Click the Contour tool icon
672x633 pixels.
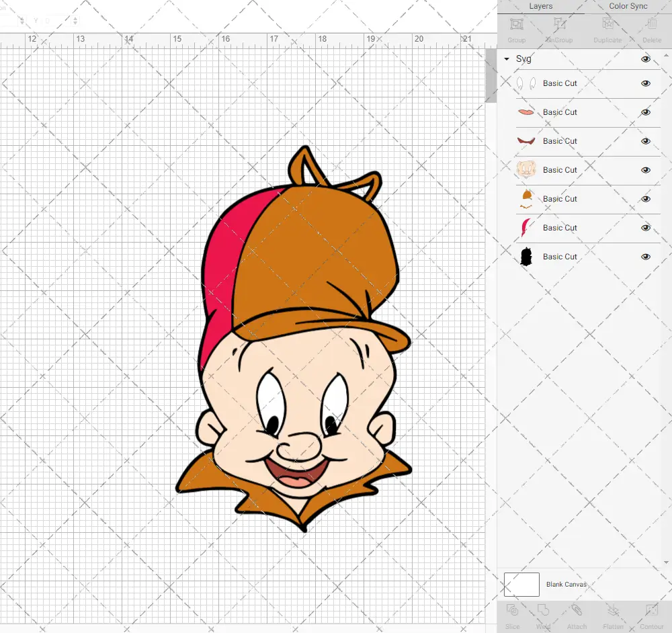[x=651, y=610]
